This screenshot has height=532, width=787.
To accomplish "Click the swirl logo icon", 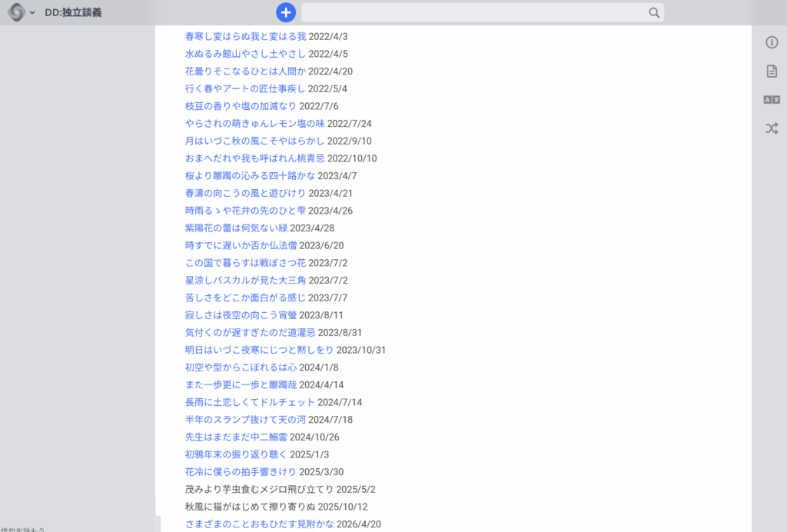I will [x=16, y=12].
